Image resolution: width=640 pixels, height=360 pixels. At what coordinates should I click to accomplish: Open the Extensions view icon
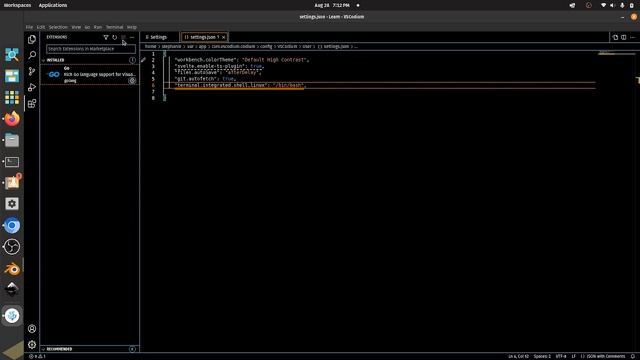32,103
